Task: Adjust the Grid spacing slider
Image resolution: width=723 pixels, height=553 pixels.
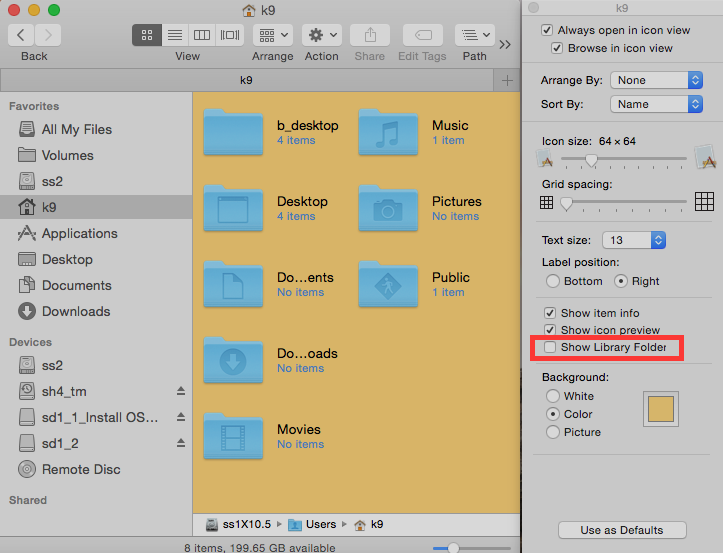Action: (566, 203)
